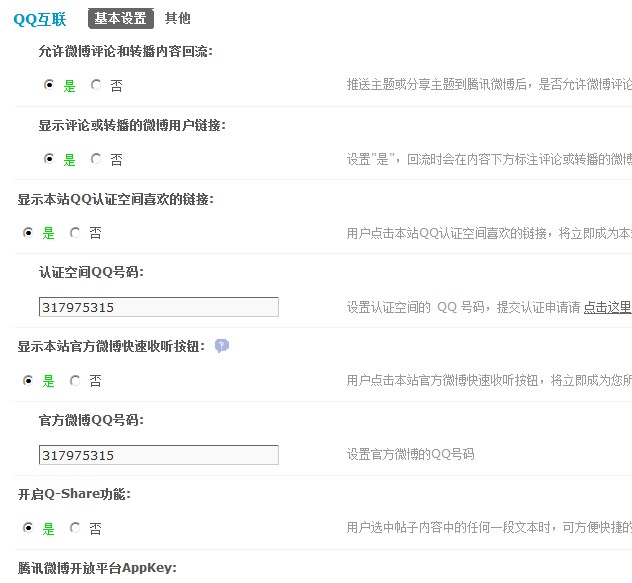Click the hint starting 设置认证空间的 QQ 号码
The width and height of the screenshot is (632, 583).
pos(464,307)
